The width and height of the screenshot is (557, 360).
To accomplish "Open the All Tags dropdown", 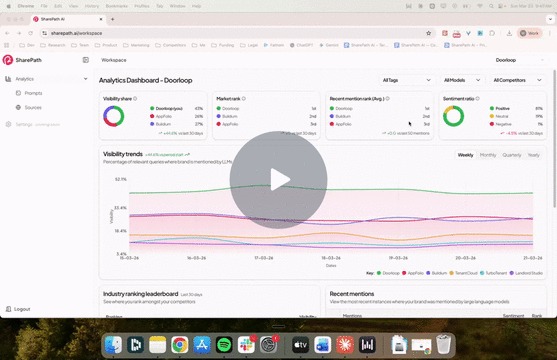I will click(406, 80).
